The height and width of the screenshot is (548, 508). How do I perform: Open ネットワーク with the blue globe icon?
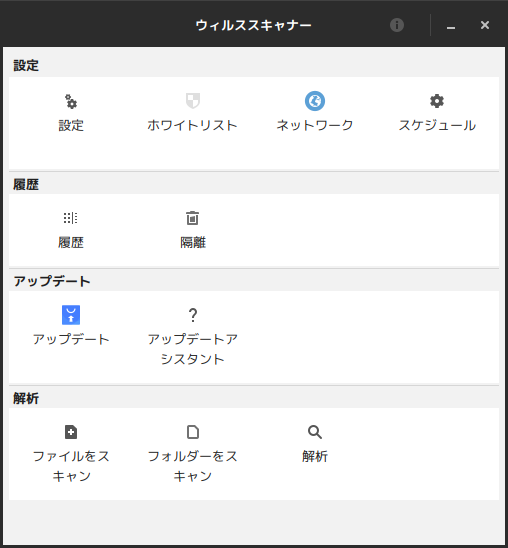click(315, 101)
